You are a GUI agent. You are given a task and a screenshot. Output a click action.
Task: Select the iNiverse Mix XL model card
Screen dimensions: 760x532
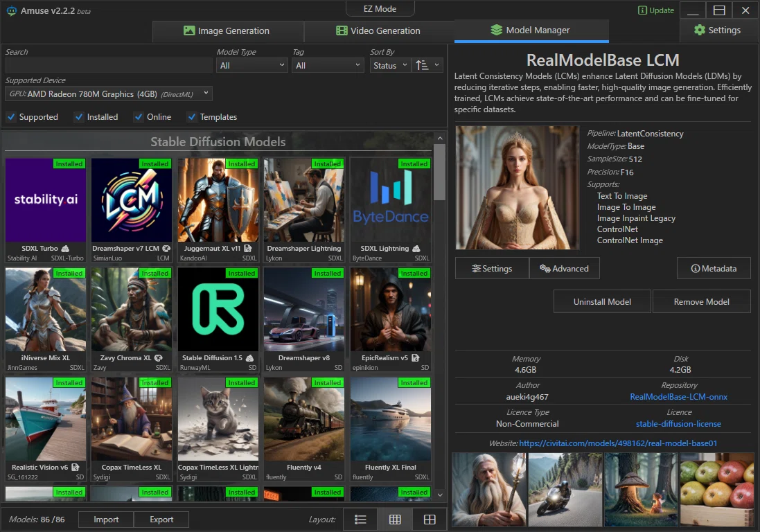pos(46,319)
